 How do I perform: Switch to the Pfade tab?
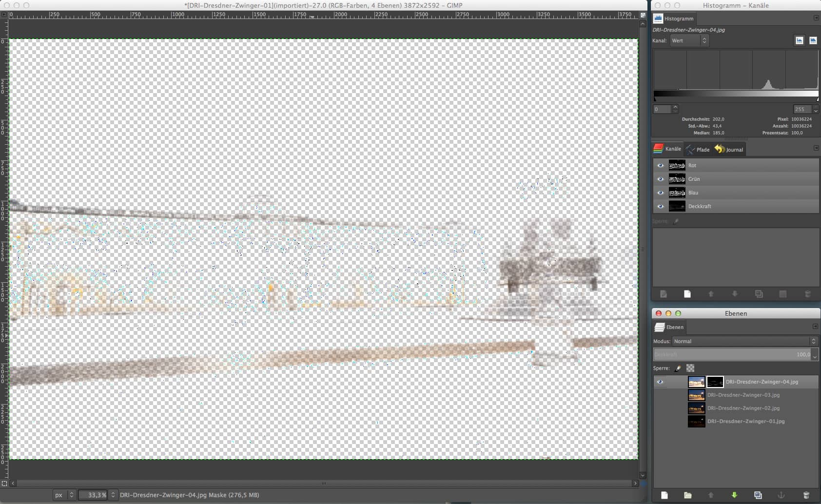click(698, 149)
